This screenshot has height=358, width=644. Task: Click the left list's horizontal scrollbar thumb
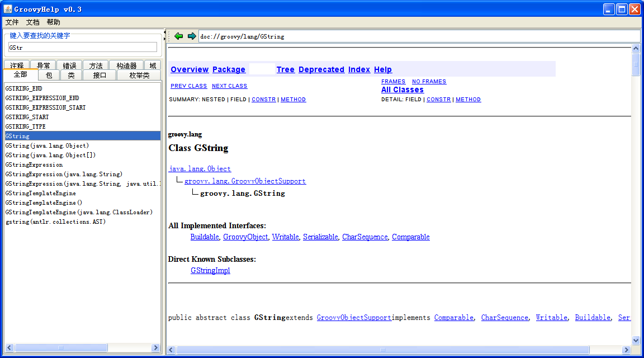click(61, 348)
